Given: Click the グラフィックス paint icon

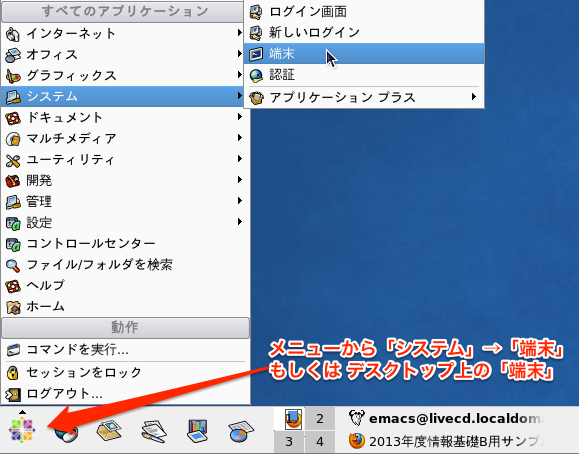Looking at the screenshot, I should [13, 76].
